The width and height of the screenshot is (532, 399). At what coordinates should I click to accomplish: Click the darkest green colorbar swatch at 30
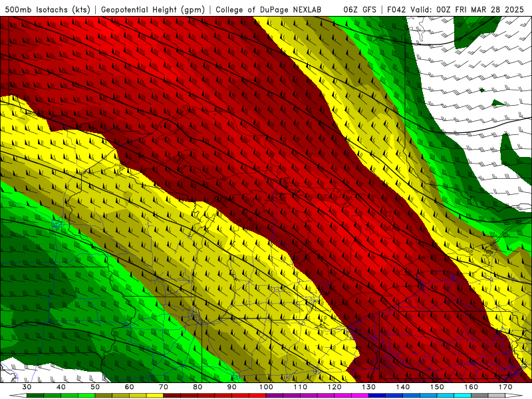[35, 396]
